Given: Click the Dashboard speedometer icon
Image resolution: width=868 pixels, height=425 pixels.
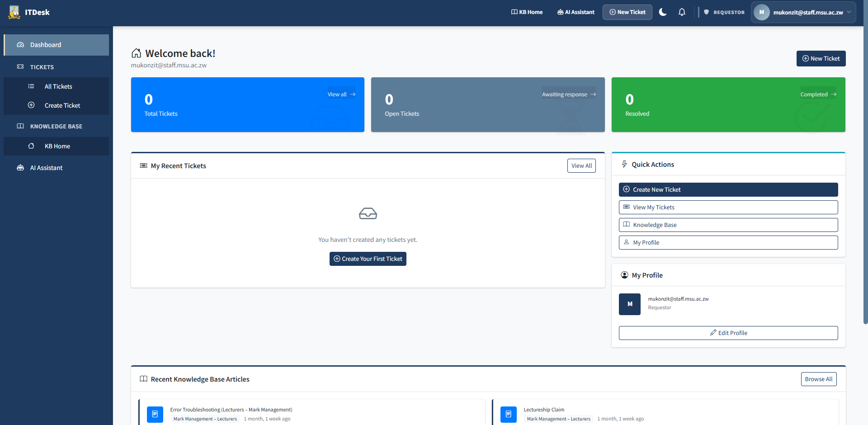Looking at the screenshot, I should tap(20, 45).
